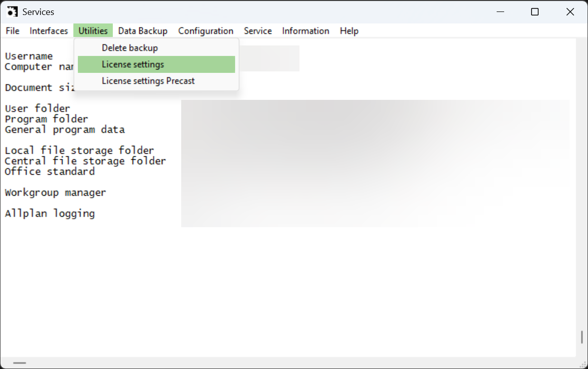Click the 'Office standard' line
Viewport: 588px width, 369px height.
pos(49,171)
